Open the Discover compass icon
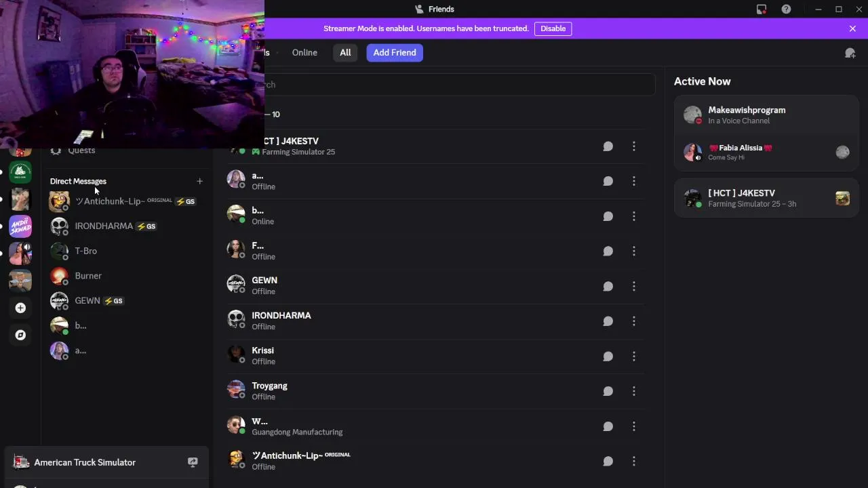The height and width of the screenshot is (488, 868). 20,335
